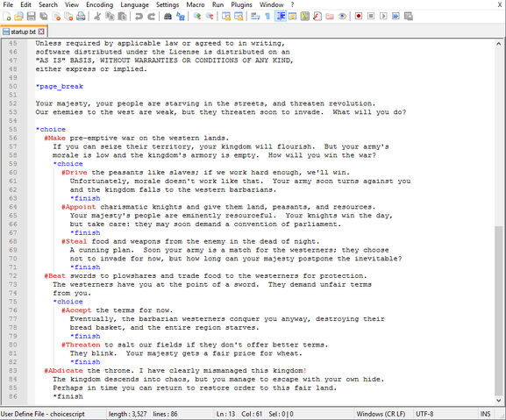The image size is (506, 420).
Task: Close the startup.txt tab
Action: 41,32
